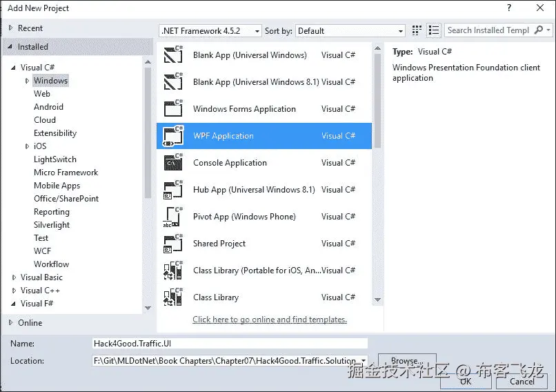Image resolution: width=556 pixels, height=392 pixels.
Task: Select the Extensibility category
Action: tap(55, 133)
